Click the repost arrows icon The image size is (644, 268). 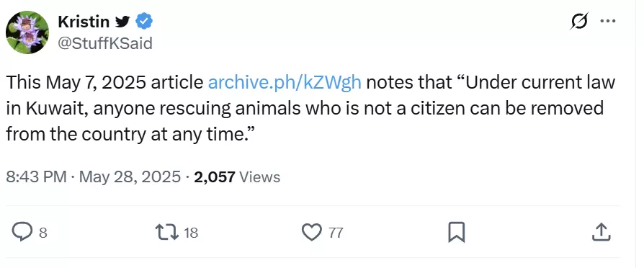click(167, 233)
